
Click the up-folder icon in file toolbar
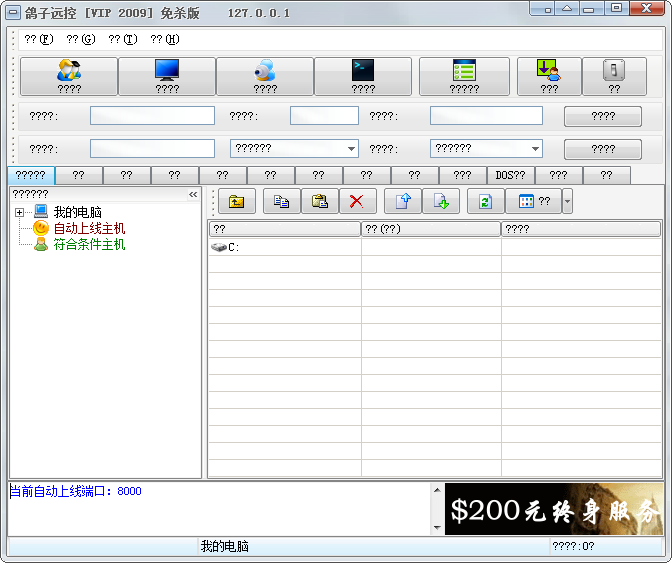(x=236, y=201)
